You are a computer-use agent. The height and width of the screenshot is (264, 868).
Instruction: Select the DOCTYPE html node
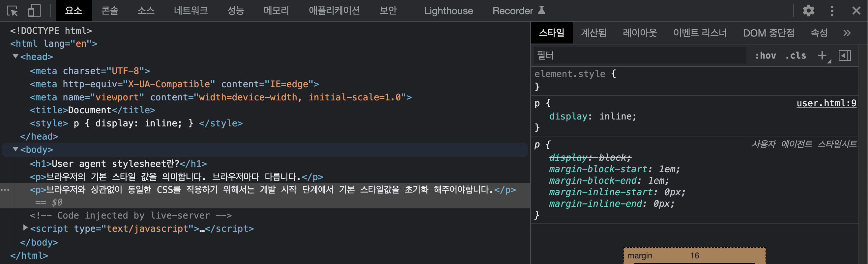click(x=51, y=31)
